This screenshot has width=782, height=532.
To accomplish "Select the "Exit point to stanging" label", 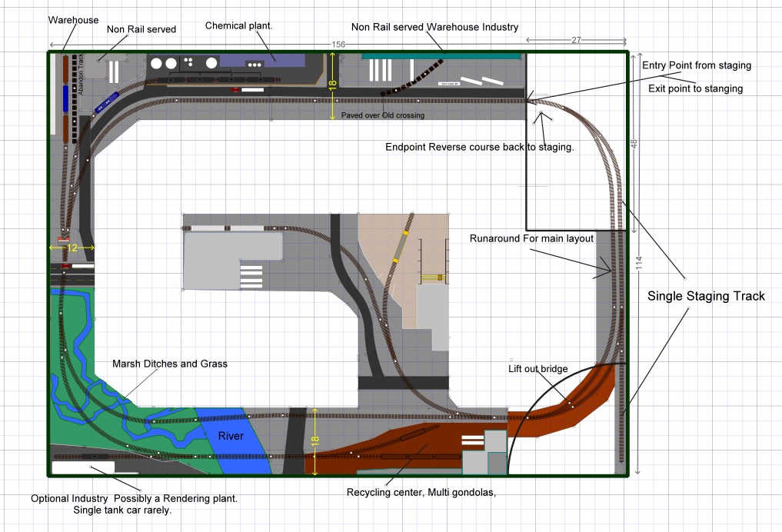I will point(696,88).
